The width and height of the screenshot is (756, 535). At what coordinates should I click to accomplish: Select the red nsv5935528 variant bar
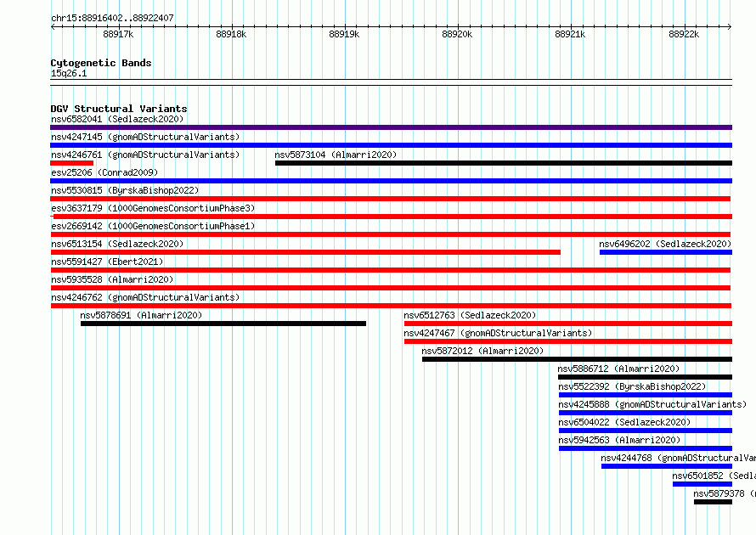tap(390, 288)
